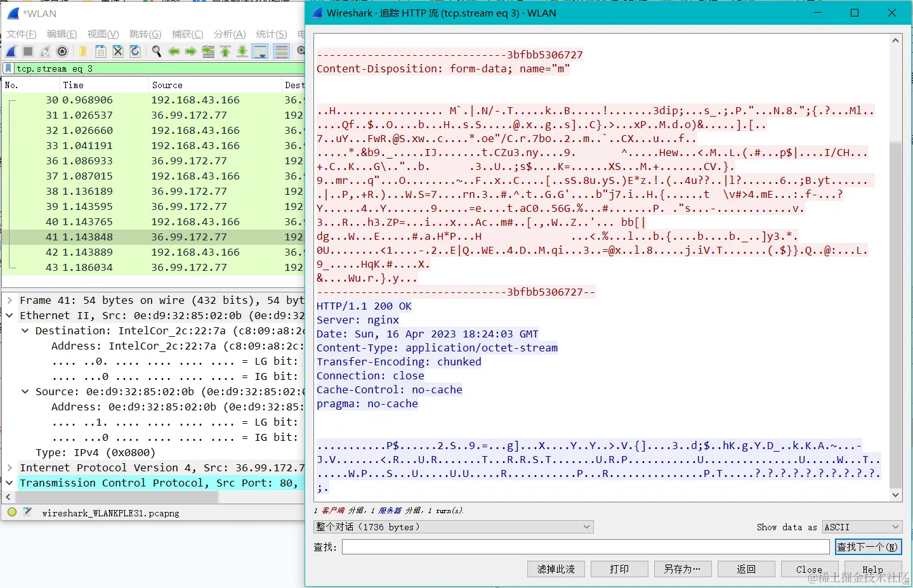Screen dimensions: 913x588
Task: Sort by the No. column header
Action: click(x=30, y=85)
